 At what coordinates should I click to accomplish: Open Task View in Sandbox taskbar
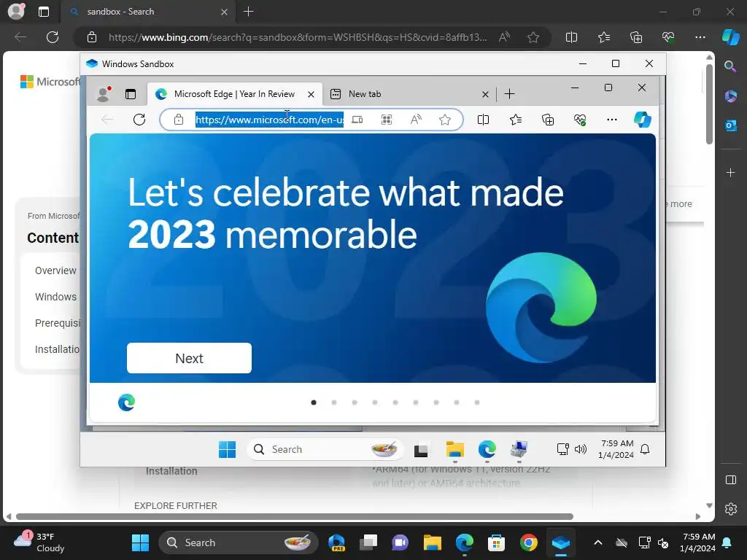[421, 449]
